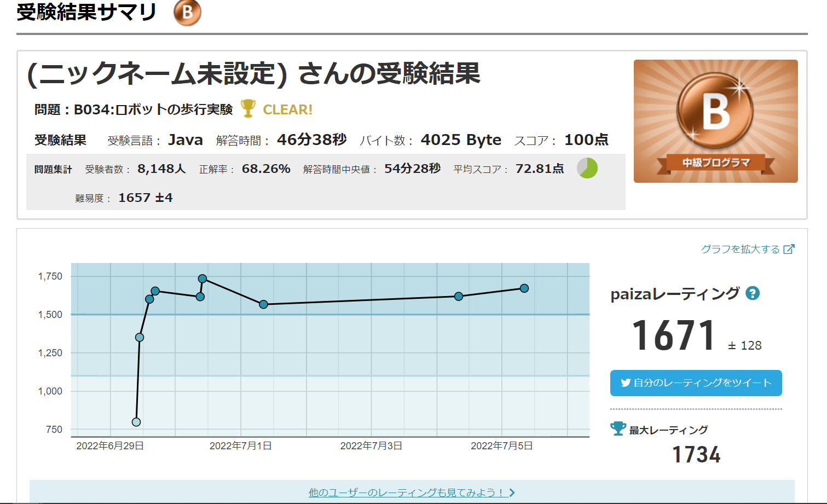Click the max rating value 1734

pos(696,455)
